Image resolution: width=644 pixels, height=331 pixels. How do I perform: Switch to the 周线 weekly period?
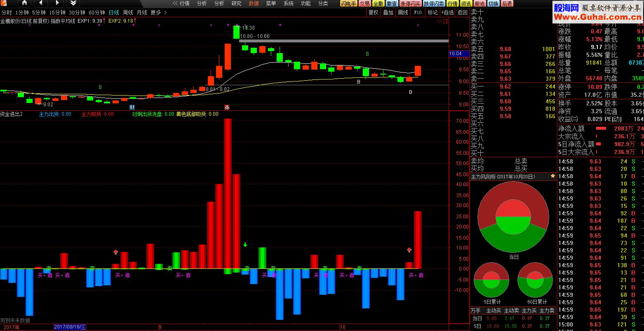[x=128, y=13]
